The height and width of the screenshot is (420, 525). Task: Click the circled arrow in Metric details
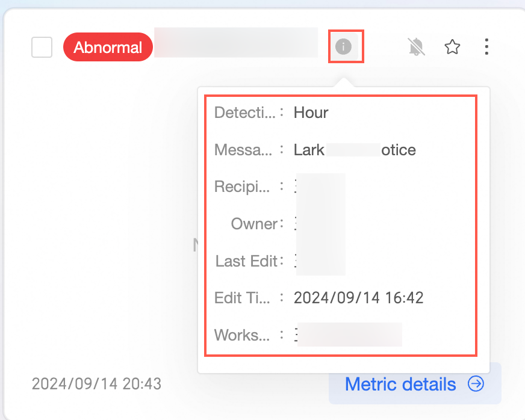(476, 383)
